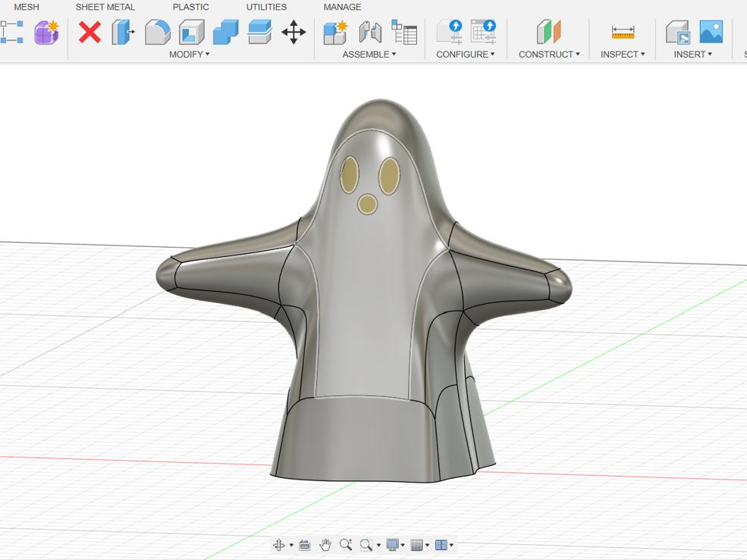This screenshot has width=747, height=560.
Task: Open the Viewports layout icon
Action: point(441,545)
